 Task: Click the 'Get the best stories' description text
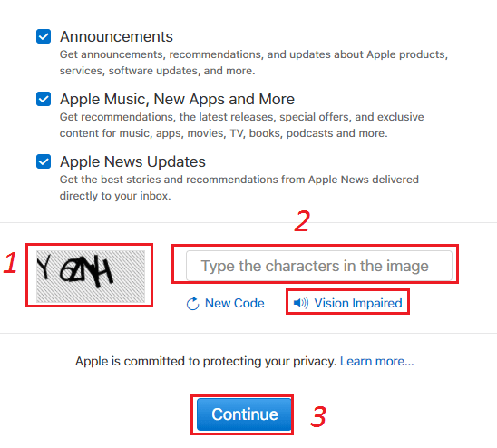click(239, 188)
